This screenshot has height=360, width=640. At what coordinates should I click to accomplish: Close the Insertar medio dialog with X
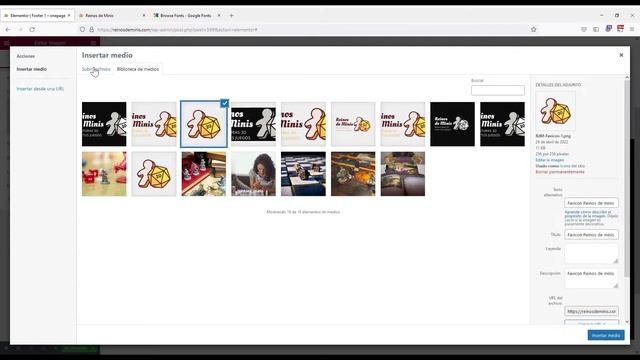[x=621, y=55]
